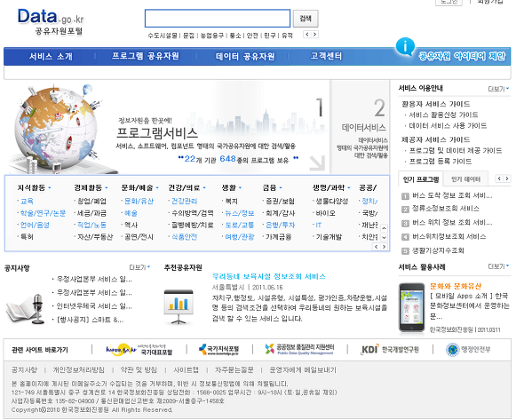
Task: Click next arrow next to 인기 데이터 tab
Action: pos(507,178)
